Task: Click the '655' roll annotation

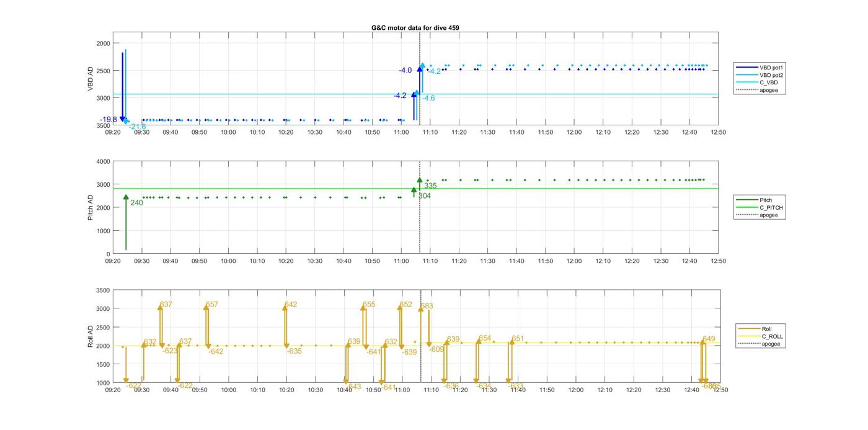Action: click(x=369, y=305)
